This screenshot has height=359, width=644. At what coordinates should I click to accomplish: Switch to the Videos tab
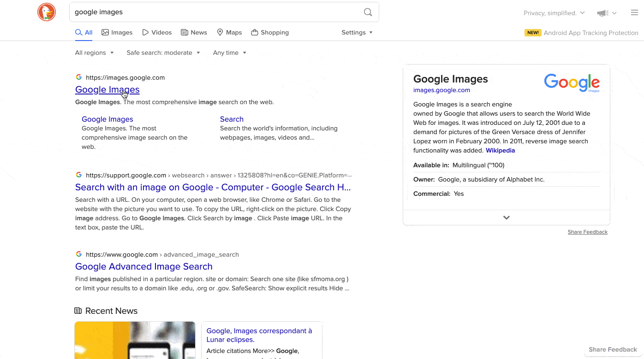[157, 33]
